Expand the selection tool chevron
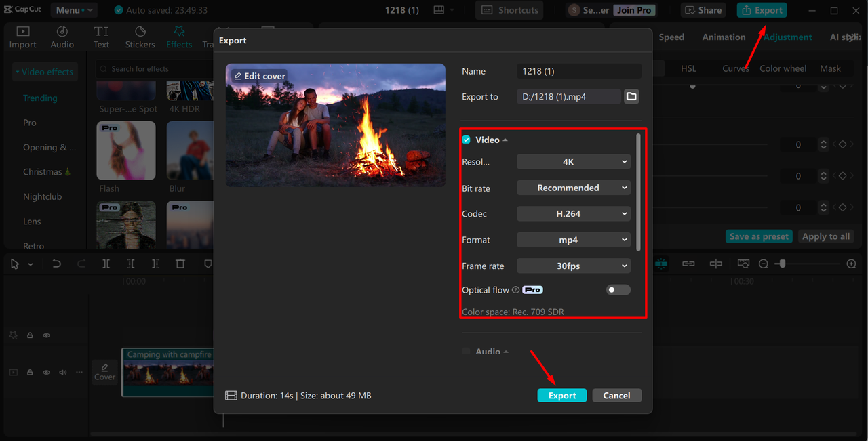The height and width of the screenshot is (441, 868). 31,265
